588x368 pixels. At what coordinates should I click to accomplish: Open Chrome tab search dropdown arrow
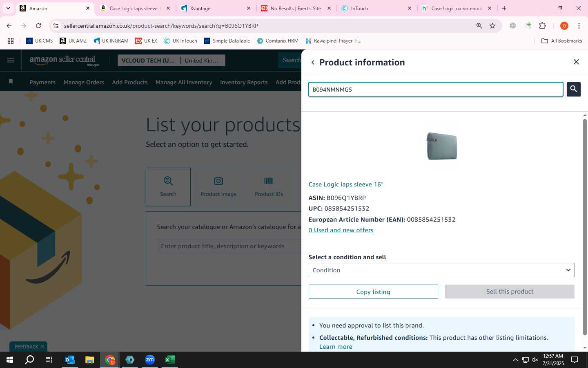click(x=8, y=8)
